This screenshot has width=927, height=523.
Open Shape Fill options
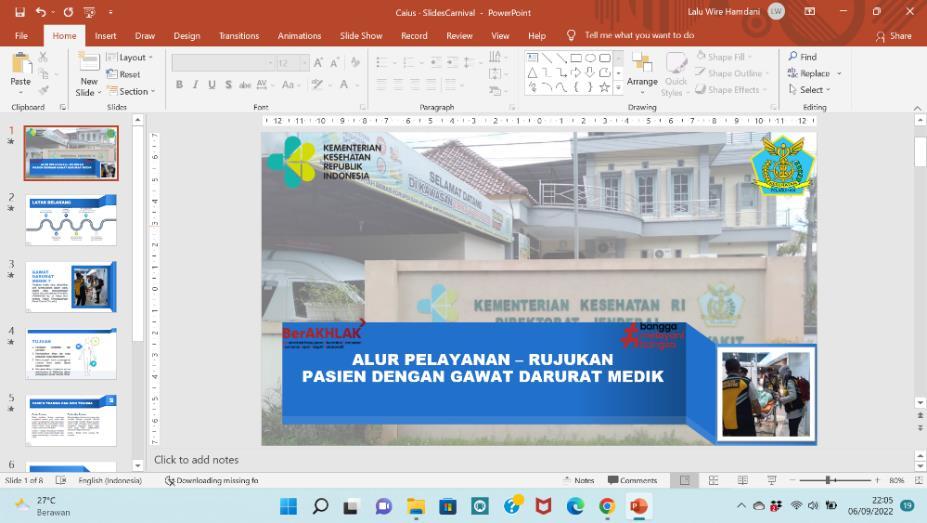[x=724, y=57]
